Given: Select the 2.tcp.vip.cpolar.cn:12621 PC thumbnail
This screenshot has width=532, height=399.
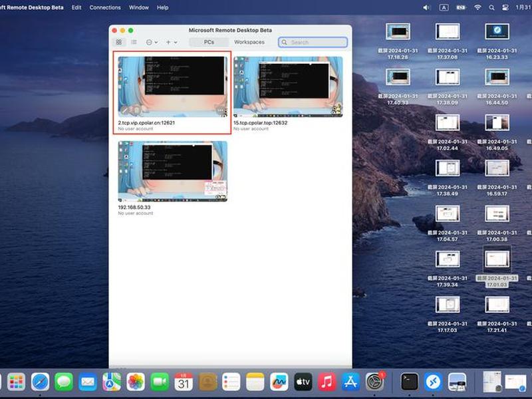Looking at the screenshot, I should pyautogui.click(x=173, y=86).
